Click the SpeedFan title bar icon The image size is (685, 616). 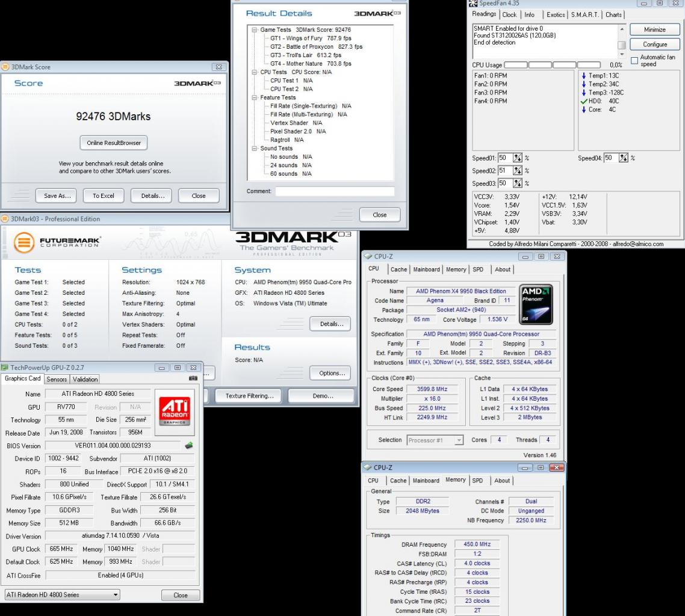pos(473,3)
